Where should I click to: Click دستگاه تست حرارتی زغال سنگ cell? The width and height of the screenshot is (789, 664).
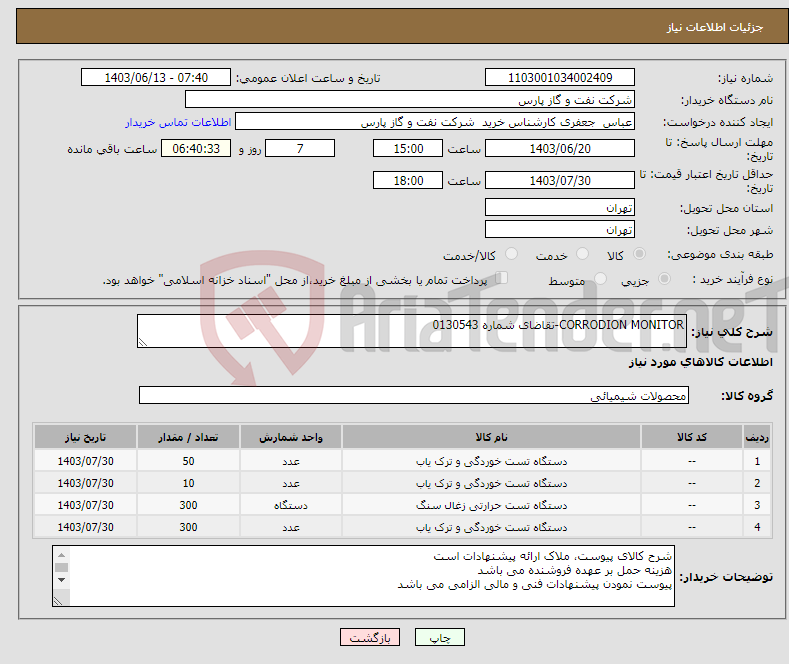(491, 505)
